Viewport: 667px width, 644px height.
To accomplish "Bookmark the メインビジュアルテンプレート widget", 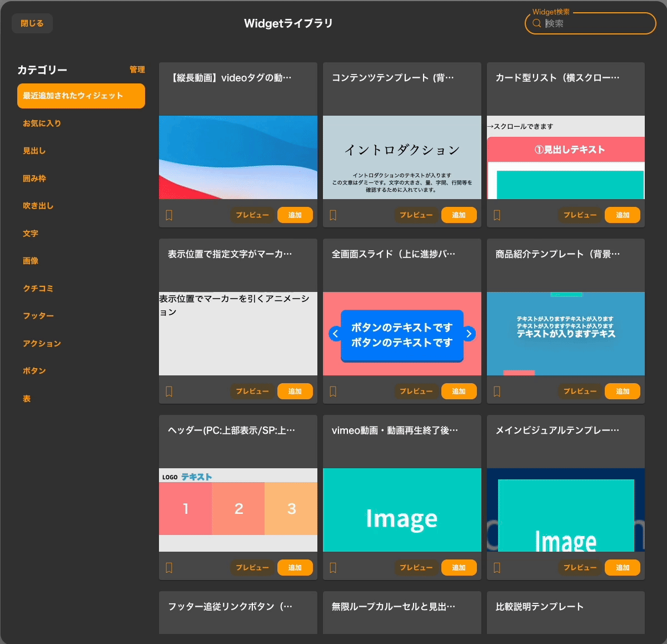I will (x=497, y=568).
